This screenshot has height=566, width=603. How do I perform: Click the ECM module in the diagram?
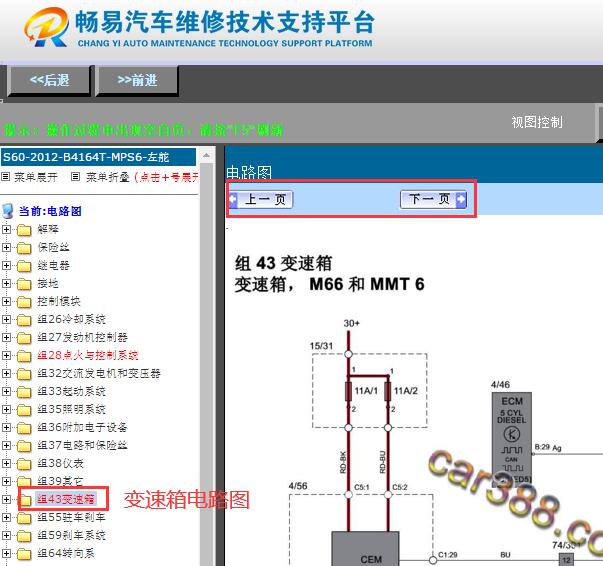tap(512, 438)
